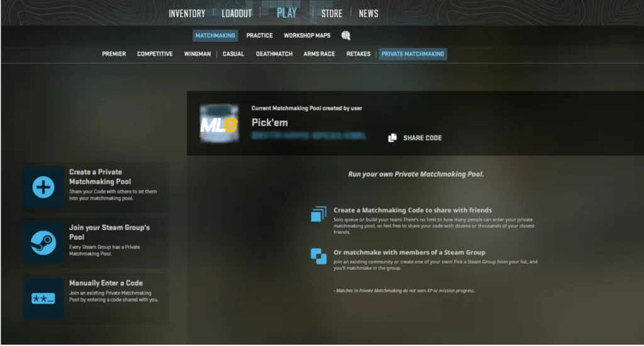Open the Loadout tab

click(236, 14)
